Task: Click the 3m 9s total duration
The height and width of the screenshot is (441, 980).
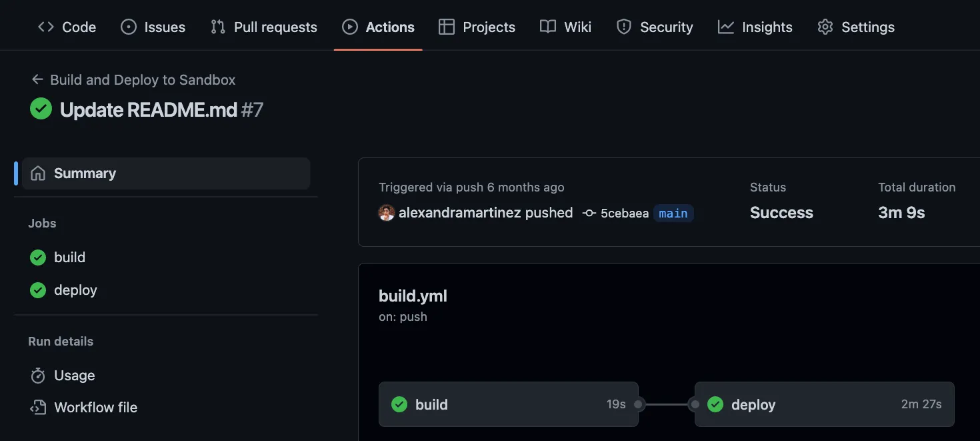Action: point(901,213)
